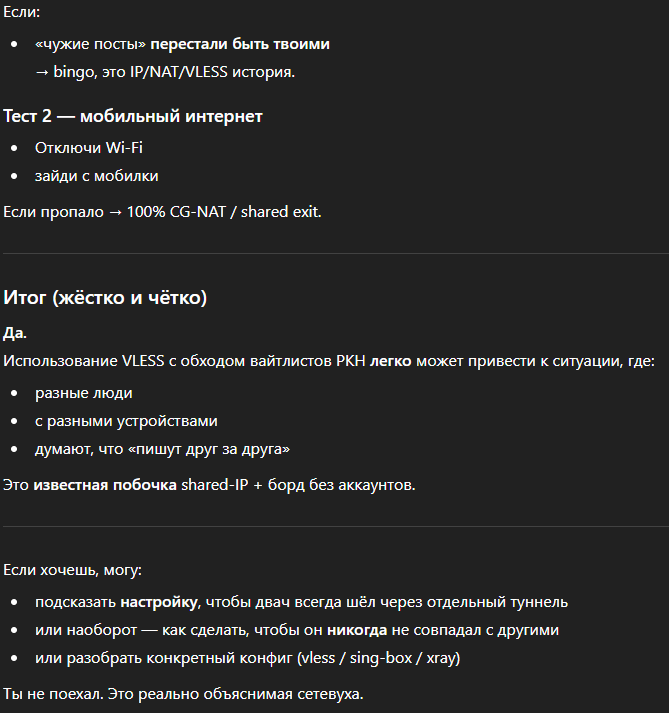Click the bullet "зайди с мобилки"
669x713 pixels.
click(x=97, y=176)
